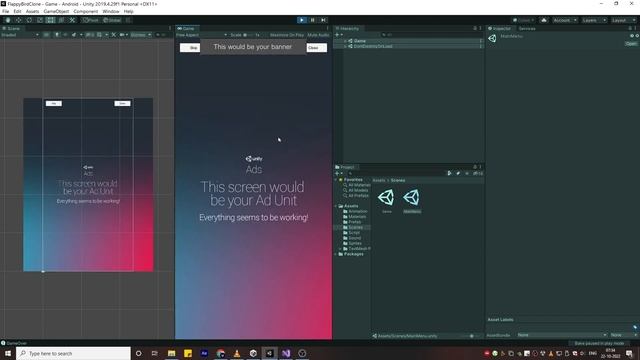The width and height of the screenshot is (640, 360).
Task: Click the Pause button
Action: 312,20
